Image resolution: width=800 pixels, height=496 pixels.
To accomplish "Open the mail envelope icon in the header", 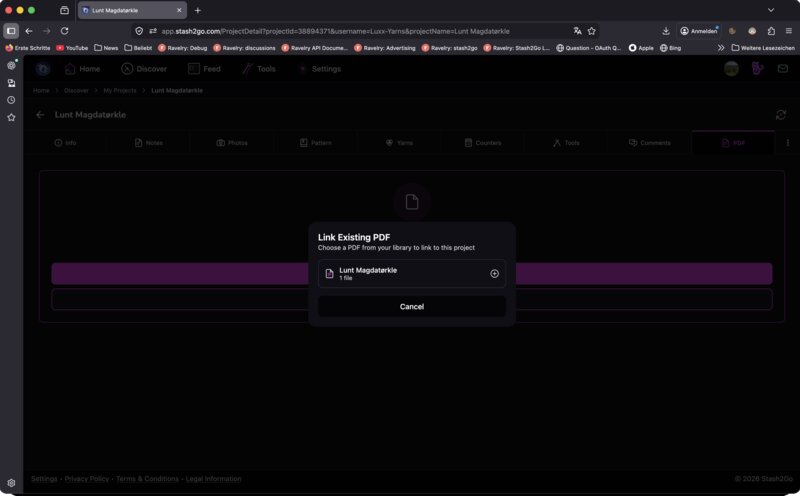I will tap(783, 69).
